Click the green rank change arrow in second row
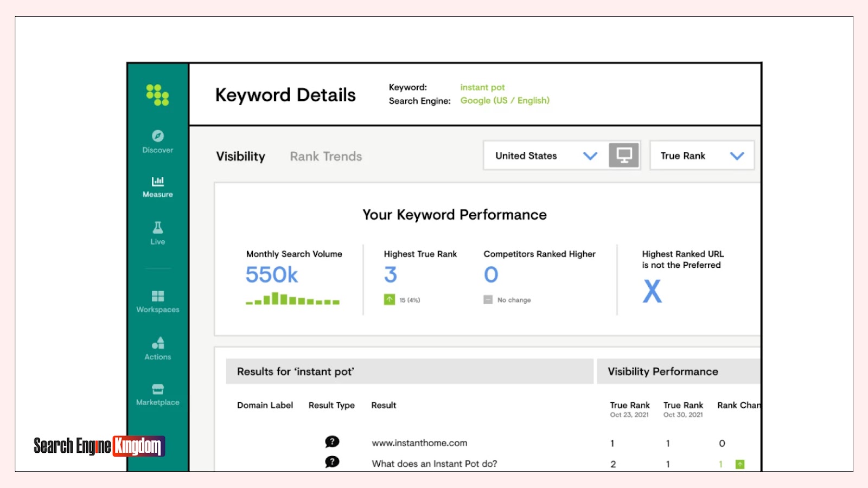 740,464
